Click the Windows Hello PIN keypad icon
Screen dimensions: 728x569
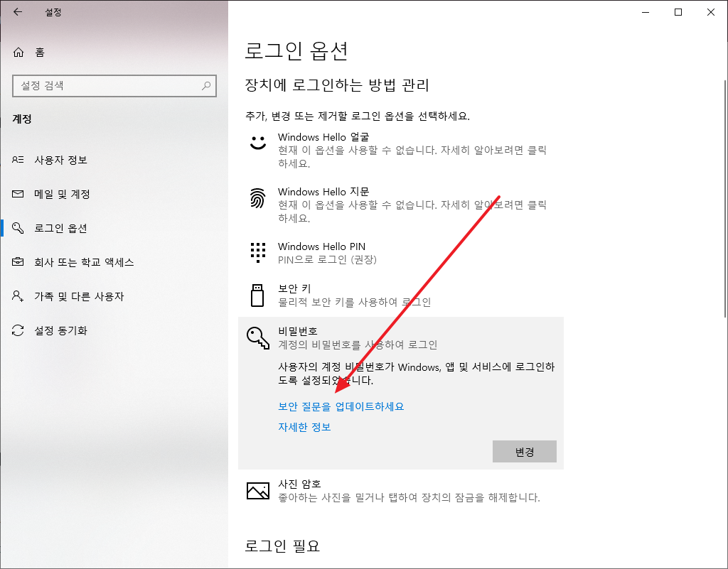click(257, 253)
